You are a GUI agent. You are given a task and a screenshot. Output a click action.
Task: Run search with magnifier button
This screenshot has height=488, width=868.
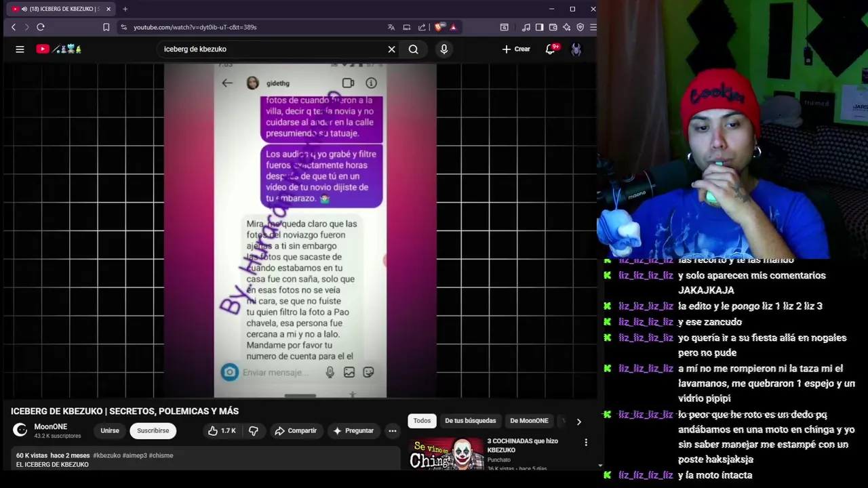(413, 49)
